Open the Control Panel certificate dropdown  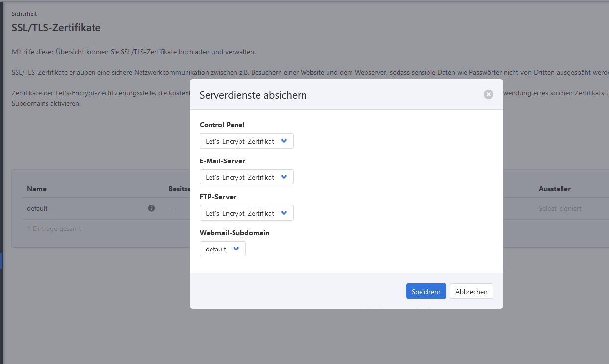coord(246,141)
